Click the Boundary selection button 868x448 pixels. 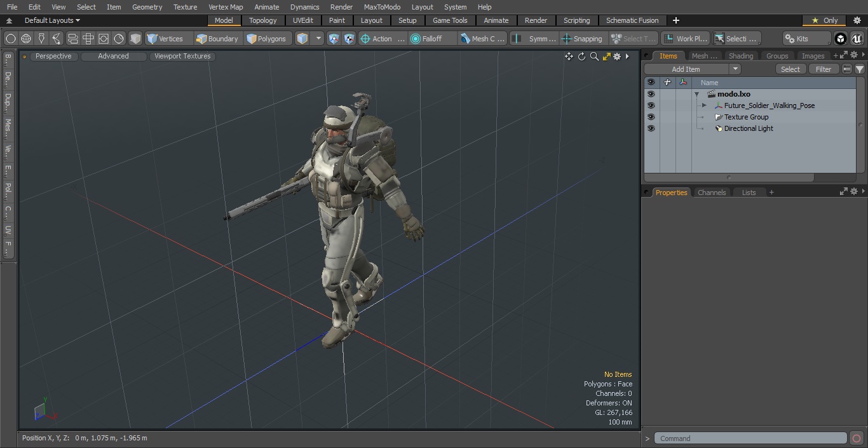click(217, 39)
